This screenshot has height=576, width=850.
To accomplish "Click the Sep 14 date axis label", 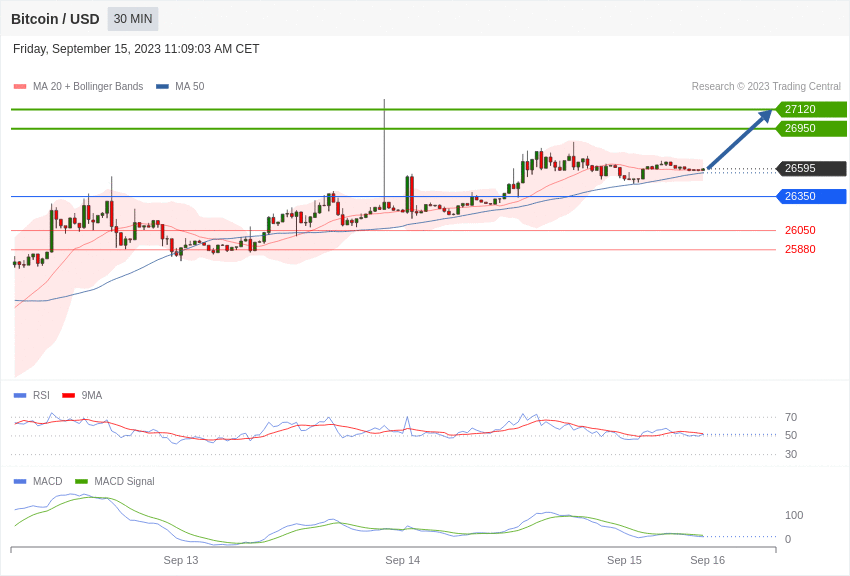I will pyautogui.click(x=403, y=560).
